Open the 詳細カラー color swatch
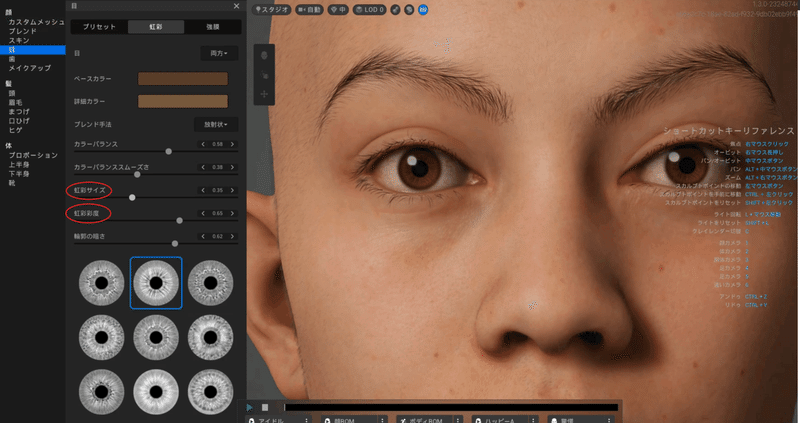The width and height of the screenshot is (800, 423). click(x=183, y=101)
